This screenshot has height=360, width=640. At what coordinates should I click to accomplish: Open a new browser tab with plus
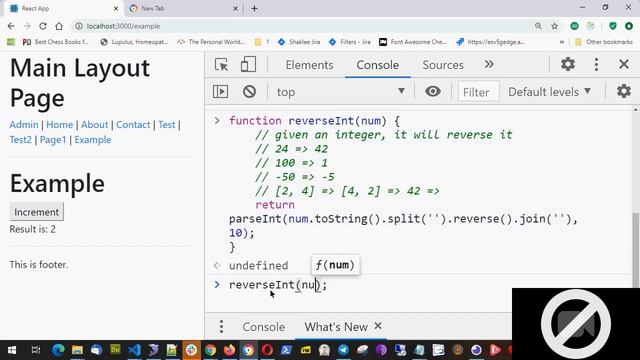pyautogui.click(x=254, y=8)
